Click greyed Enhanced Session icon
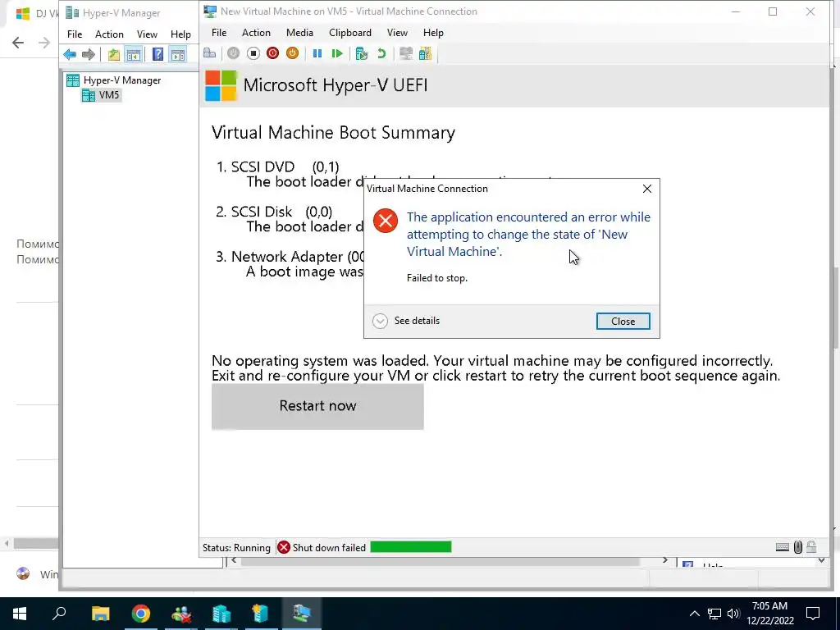The width and height of the screenshot is (840, 630). [406, 53]
